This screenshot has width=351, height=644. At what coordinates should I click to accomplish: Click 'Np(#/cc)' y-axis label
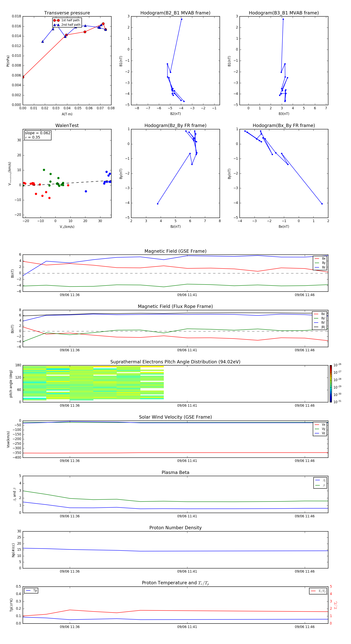(13, 550)
